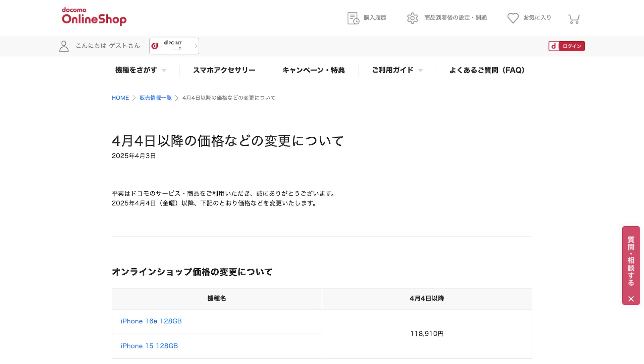Open the purchase history icon
This screenshot has height=364, width=644.
coord(353,18)
